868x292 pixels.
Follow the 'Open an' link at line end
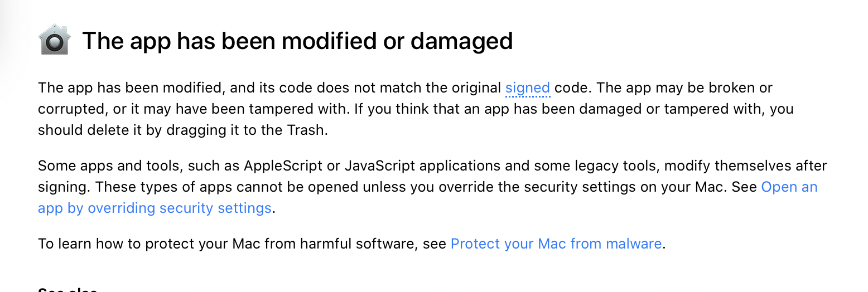coord(789,187)
